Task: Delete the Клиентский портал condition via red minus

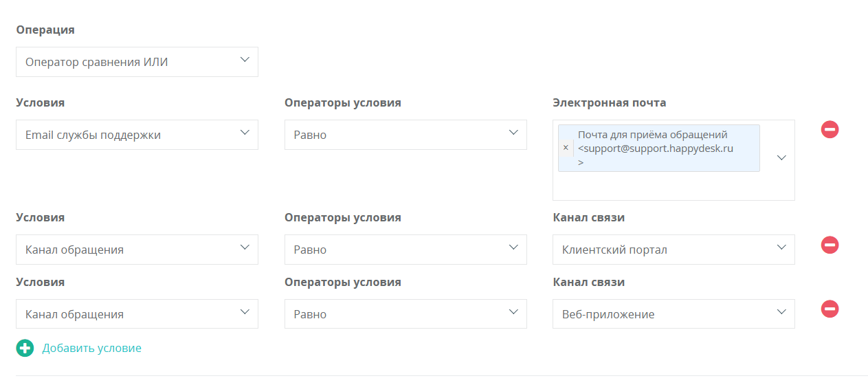Action: click(x=830, y=245)
